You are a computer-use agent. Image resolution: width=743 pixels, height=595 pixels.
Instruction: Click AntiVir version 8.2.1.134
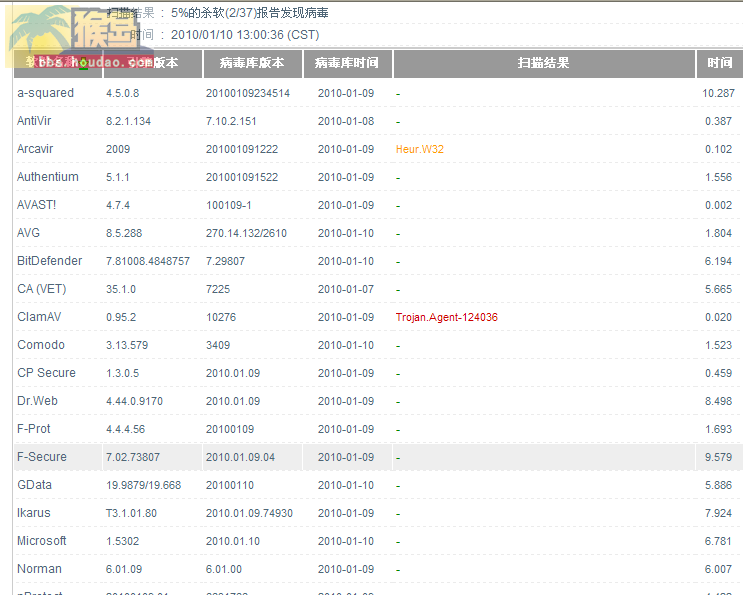pyautogui.click(x=128, y=121)
